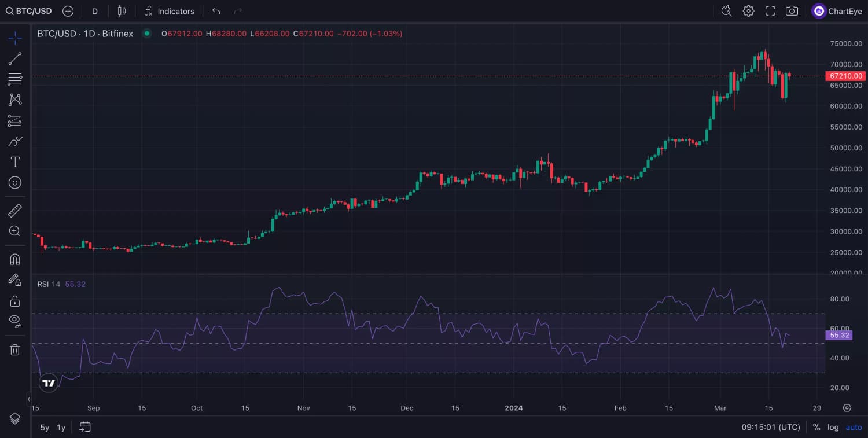Click the C67210.00 close value in legend
The image size is (868, 438).
point(313,34)
